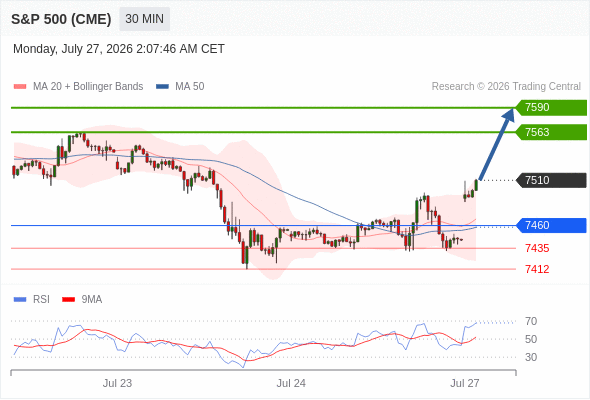
Task: Click the pink MA 20 Bollinger legend swatch
Action: [x=20, y=87]
